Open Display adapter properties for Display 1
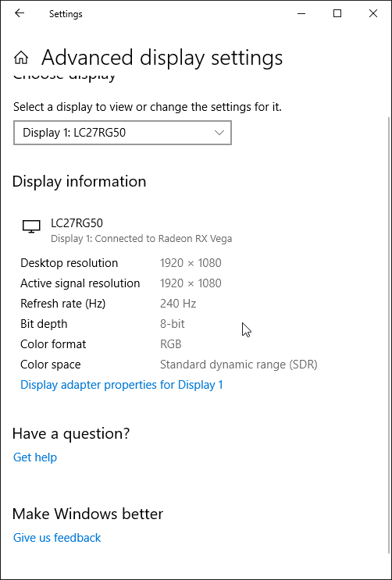 pos(121,385)
